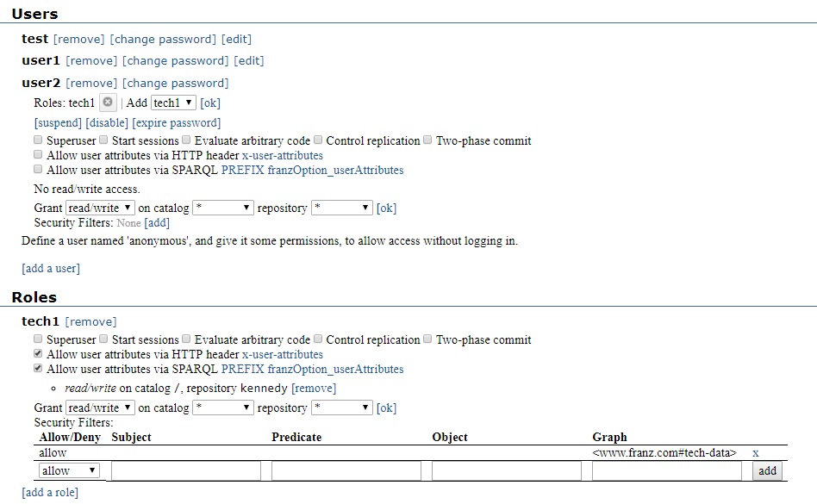This screenshot has height=504, width=817.
Task: Uncheck Allow user attributes via HTTP header for tech1
Action: pyautogui.click(x=37, y=354)
